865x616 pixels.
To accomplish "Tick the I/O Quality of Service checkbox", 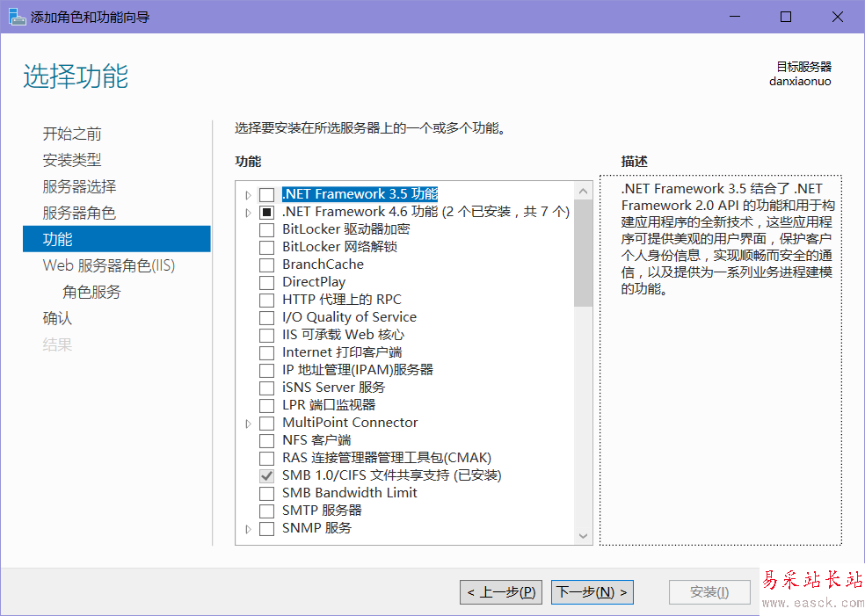I will [267, 318].
